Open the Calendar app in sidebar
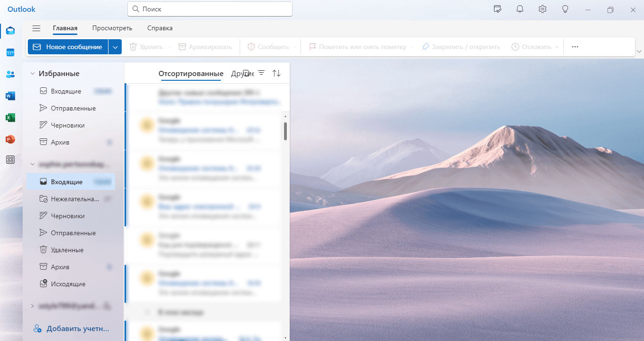644x341 pixels. [10, 52]
